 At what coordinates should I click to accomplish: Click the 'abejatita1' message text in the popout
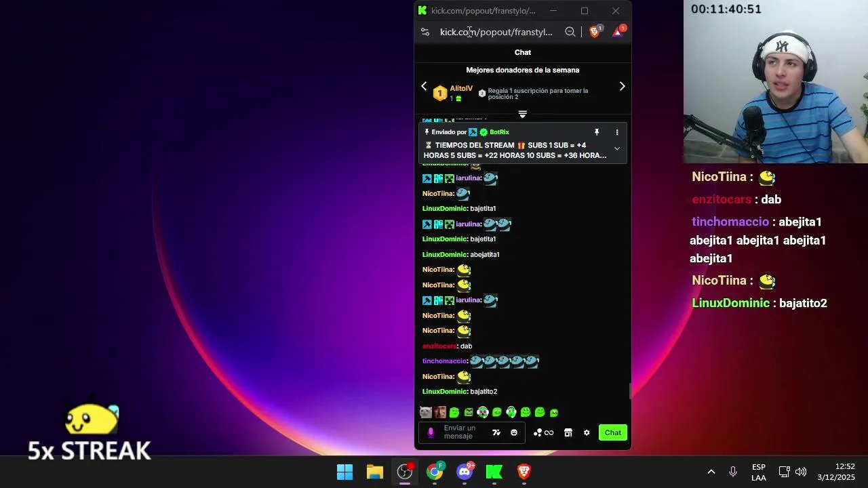point(485,255)
